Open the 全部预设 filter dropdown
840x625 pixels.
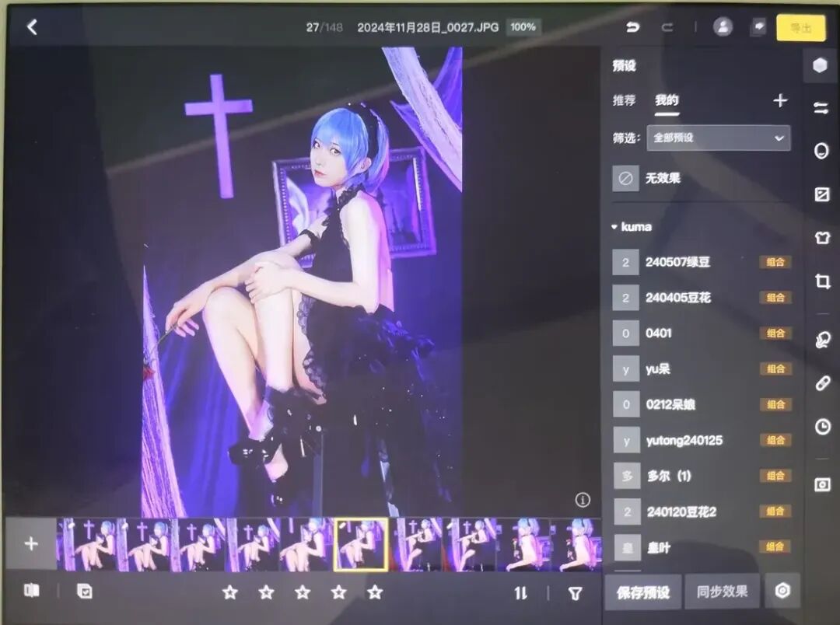tap(719, 138)
